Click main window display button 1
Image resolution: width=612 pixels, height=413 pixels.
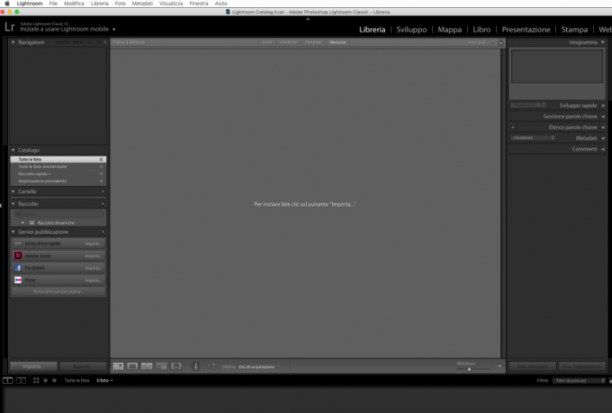click(7, 380)
